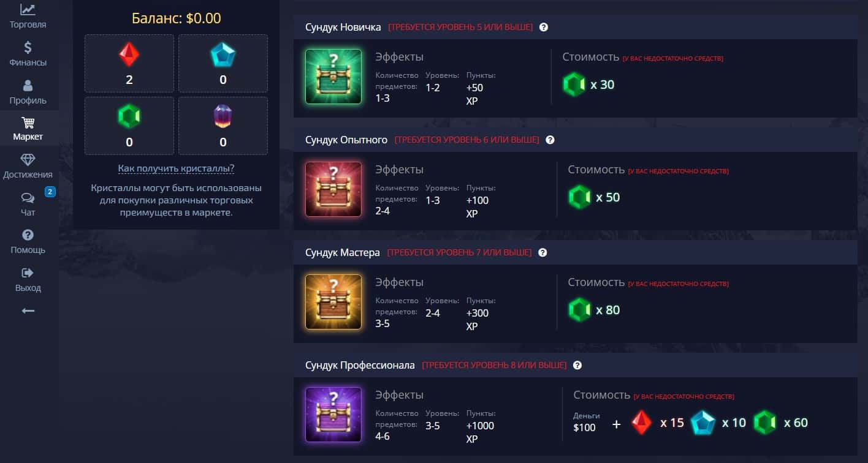Click the red crystal balance cell
Viewport: 868px width, 463px height.
tap(129, 63)
